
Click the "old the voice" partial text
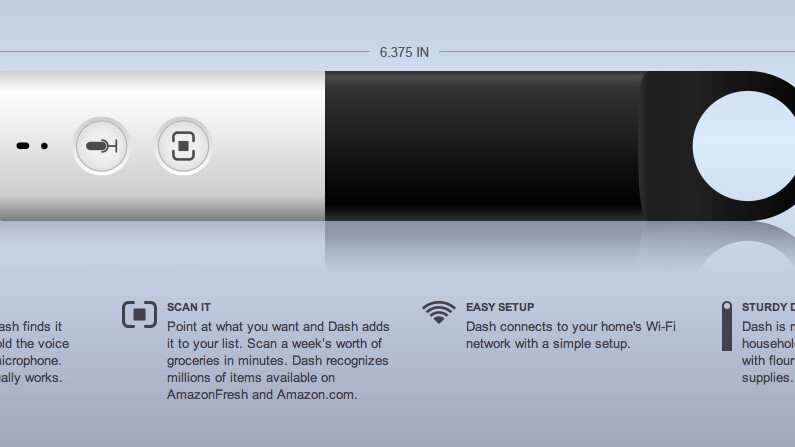pos(34,344)
